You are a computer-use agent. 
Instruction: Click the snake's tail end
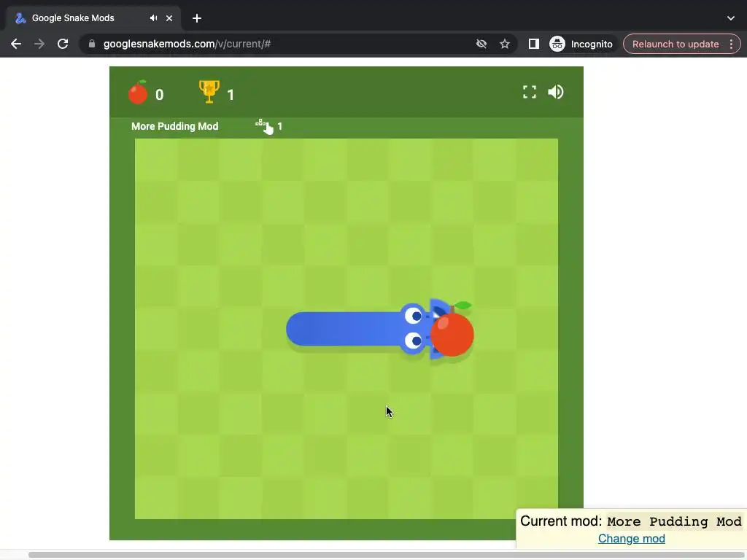coord(298,329)
